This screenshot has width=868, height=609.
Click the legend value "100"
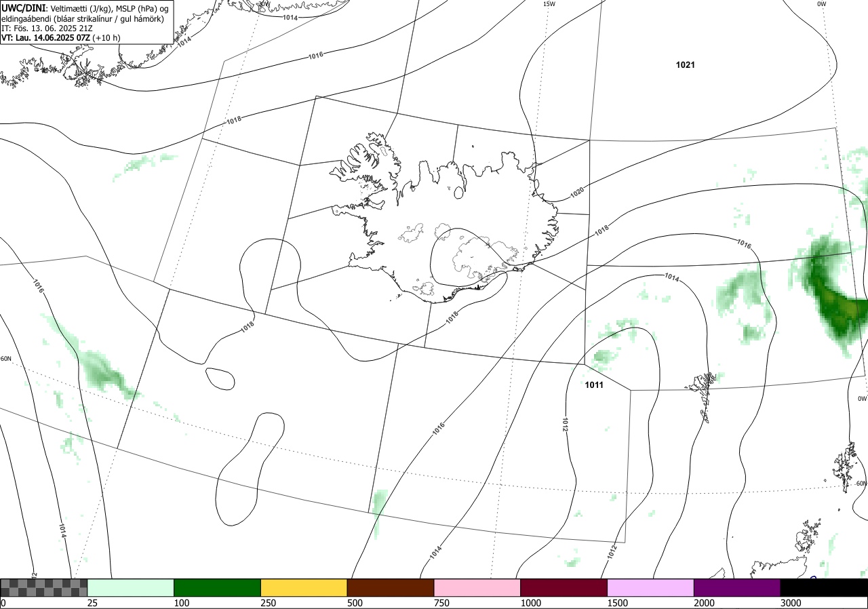click(x=181, y=603)
